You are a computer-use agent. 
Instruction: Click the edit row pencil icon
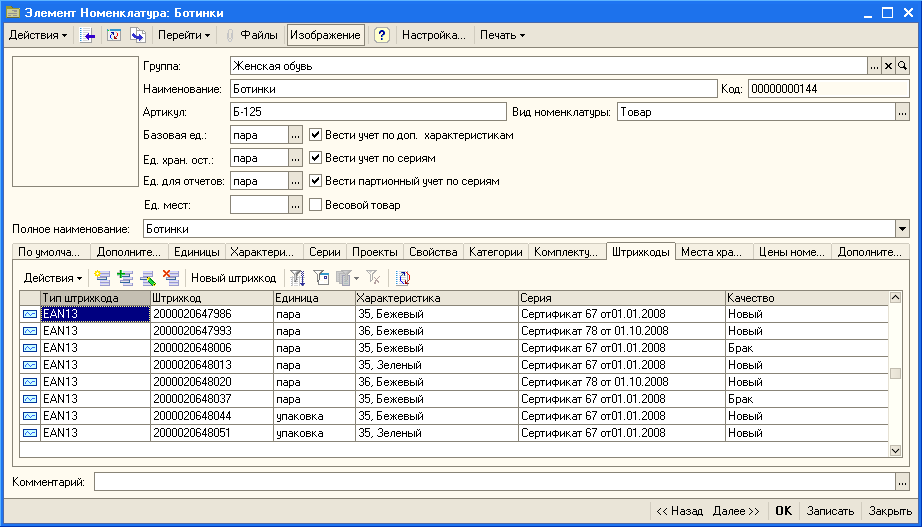click(148, 278)
